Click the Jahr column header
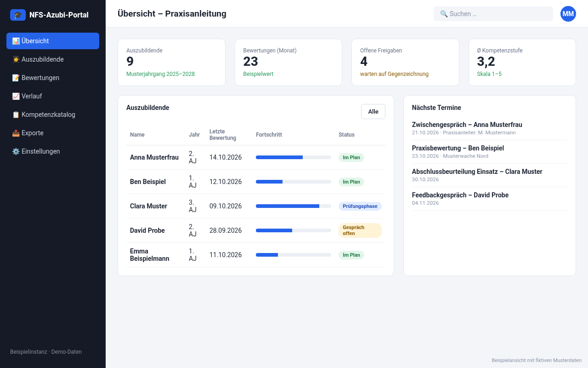The image size is (588, 368). (194, 135)
